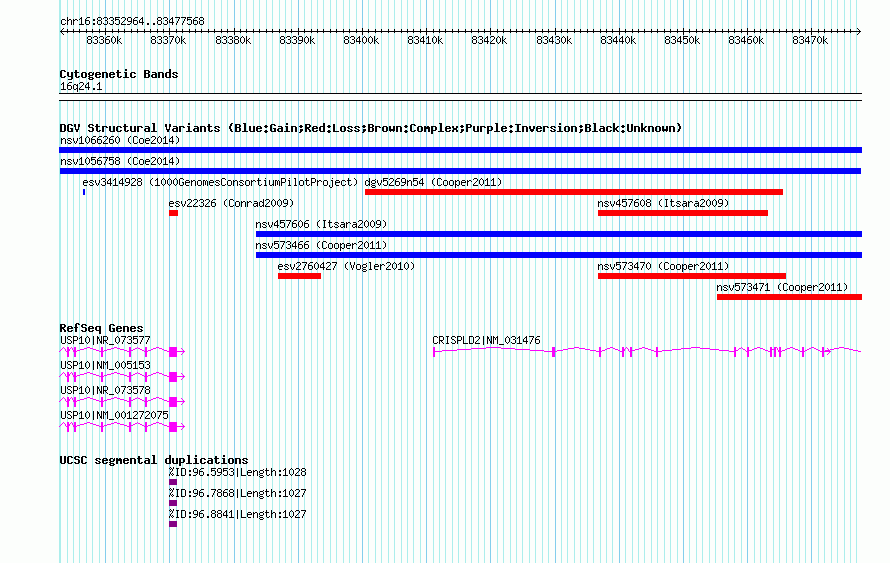This screenshot has height=563, width=890.
Task: Click the USP10 NM_001272075 gene glyph
Action: [x=122, y=427]
